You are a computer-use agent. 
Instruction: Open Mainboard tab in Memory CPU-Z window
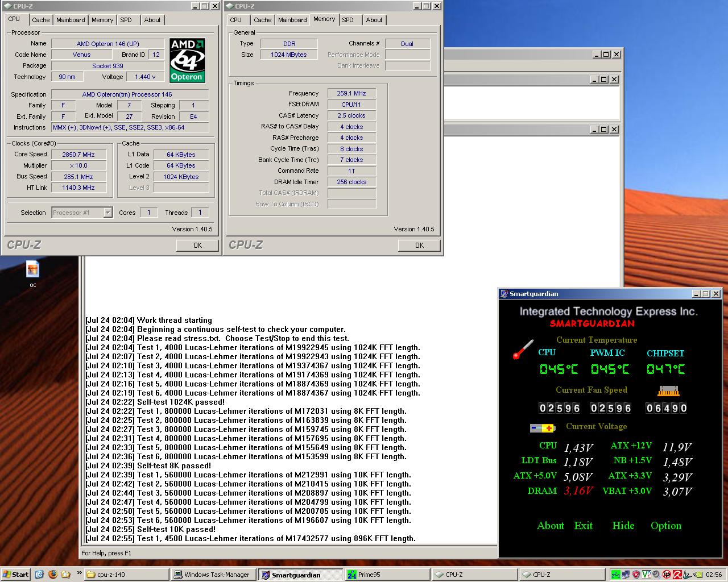[292, 20]
